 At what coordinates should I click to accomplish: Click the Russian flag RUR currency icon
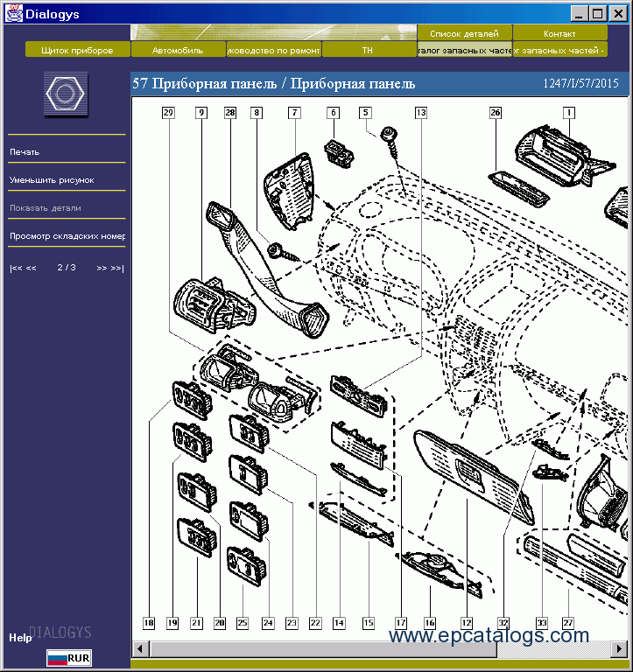coord(69,658)
